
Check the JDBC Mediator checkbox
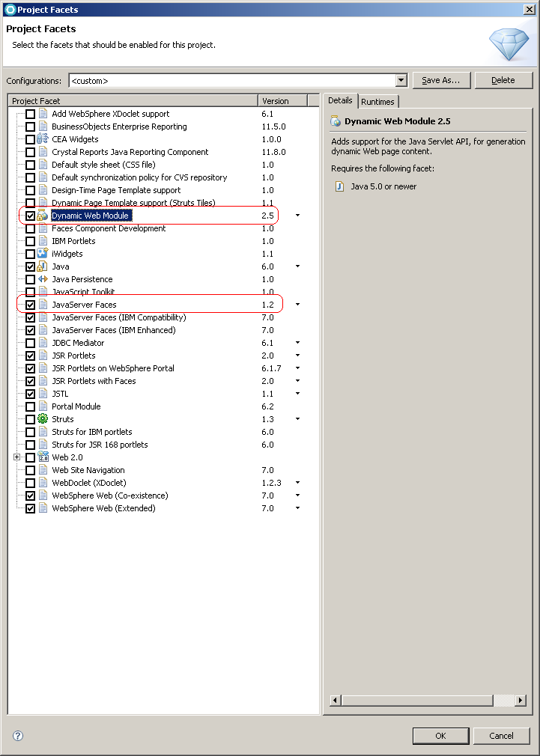coord(31,343)
